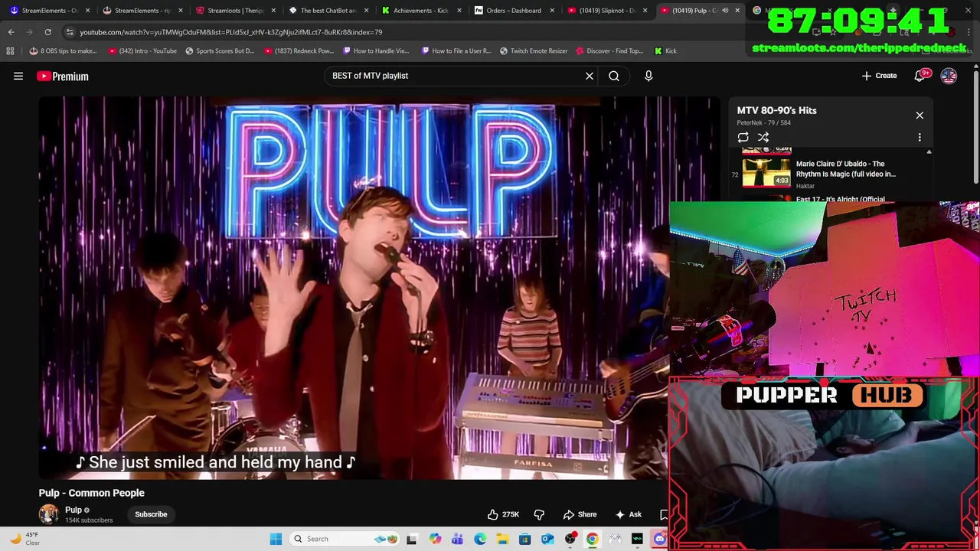Open Windows Start menu
This screenshot has height=551, width=980.
(276, 539)
